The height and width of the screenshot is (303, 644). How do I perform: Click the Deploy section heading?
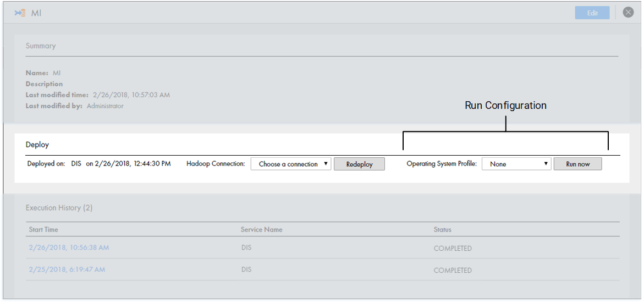click(x=37, y=145)
